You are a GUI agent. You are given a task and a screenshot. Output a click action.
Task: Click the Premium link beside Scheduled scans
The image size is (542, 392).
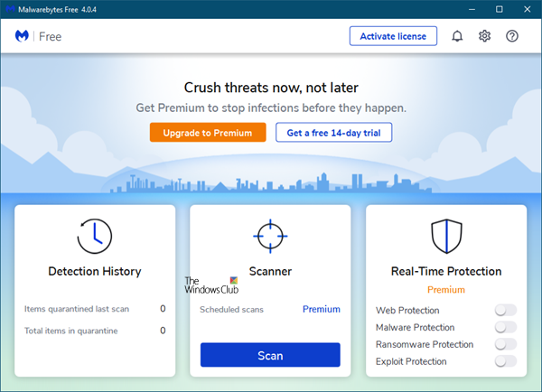(321, 309)
